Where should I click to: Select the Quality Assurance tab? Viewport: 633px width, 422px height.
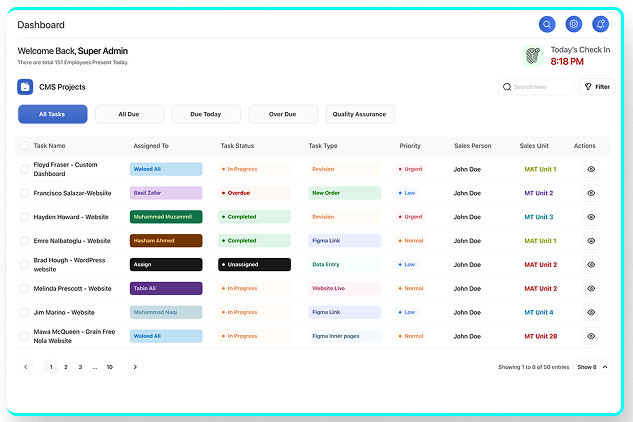click(x=360, y=114)
